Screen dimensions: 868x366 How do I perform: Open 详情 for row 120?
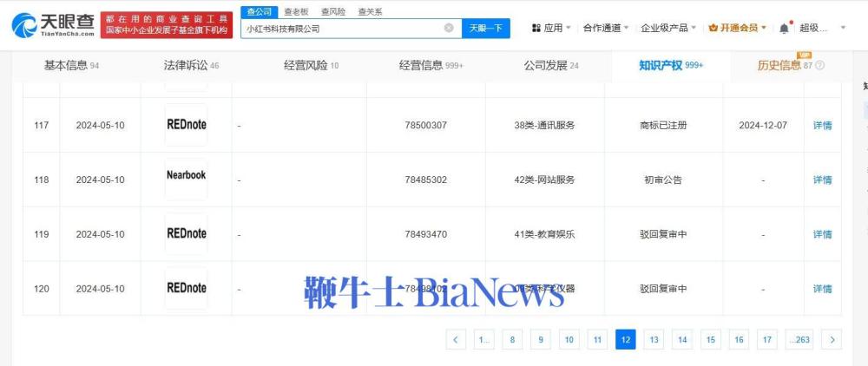822,289
